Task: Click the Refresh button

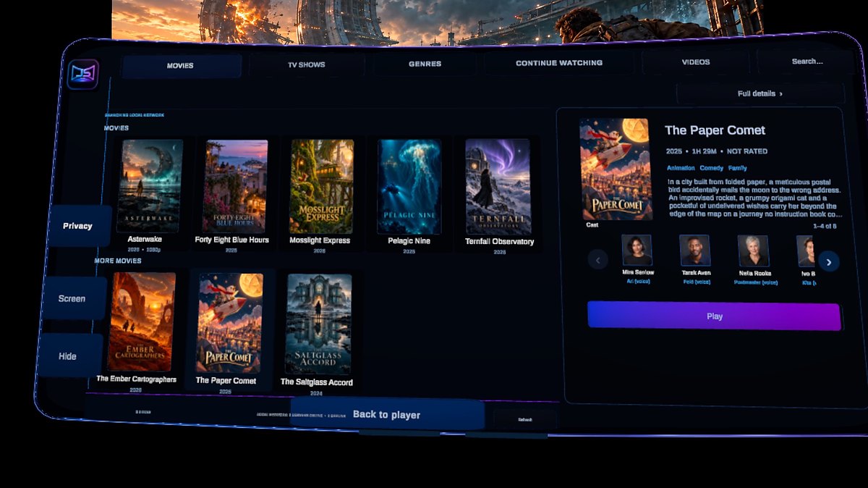Action: pyautogui.click(x=525, y=420)
